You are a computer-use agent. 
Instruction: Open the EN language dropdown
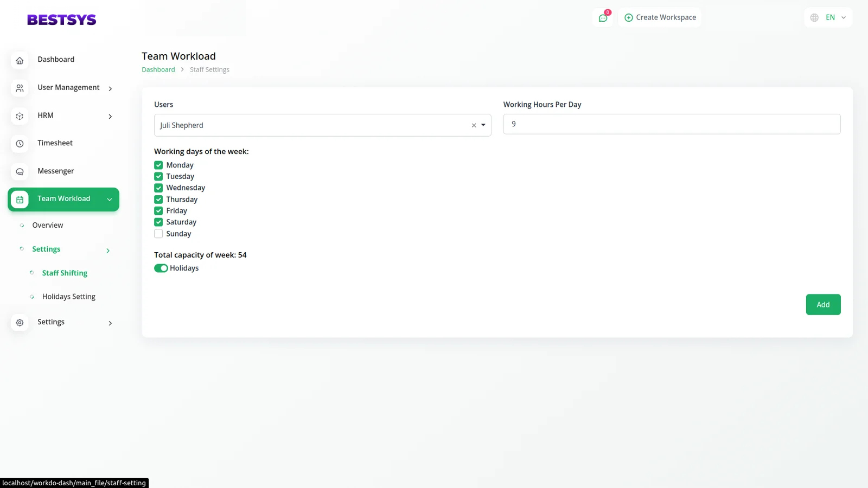point(828,18)
